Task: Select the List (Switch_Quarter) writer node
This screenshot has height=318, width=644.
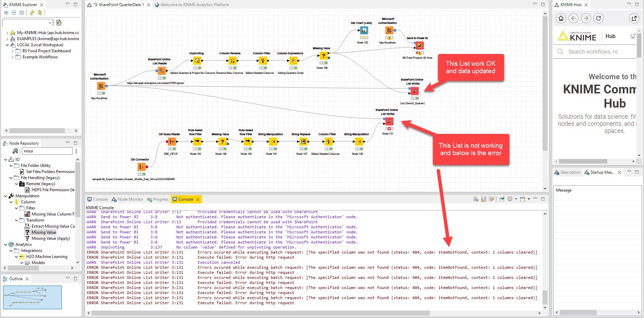Action: 415,91
